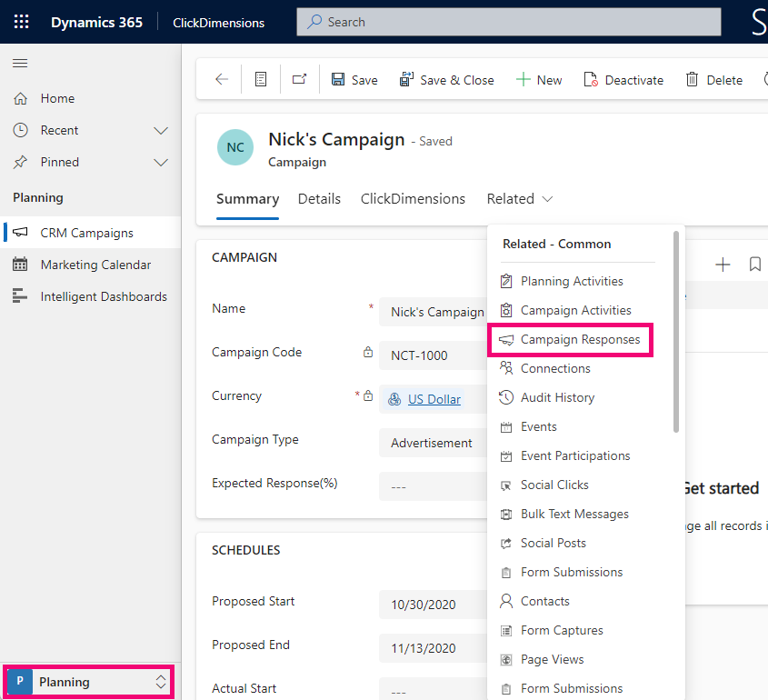The image size is (768, 700).
Task: Open Contacts in Related menu
Action: pyautogui.click(x=544, y=601)
